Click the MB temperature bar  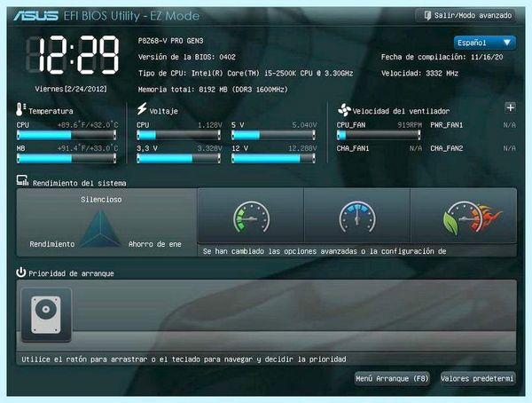[66, 158]
